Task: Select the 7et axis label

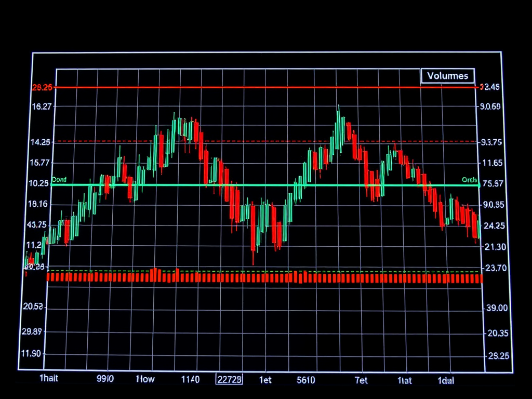Action: tap(361, 380)
